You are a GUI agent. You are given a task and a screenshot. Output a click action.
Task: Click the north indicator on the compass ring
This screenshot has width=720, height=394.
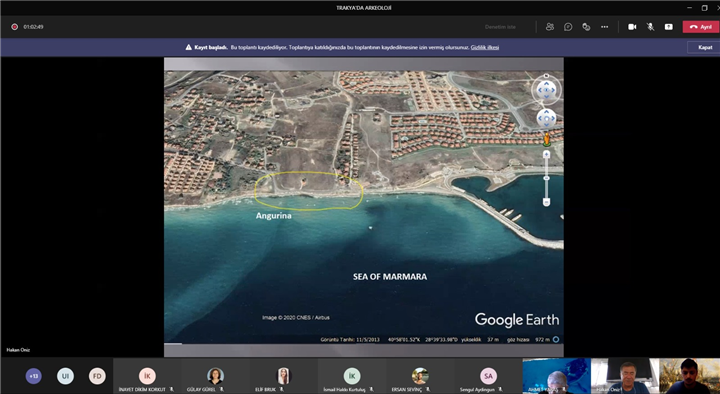pyautogui.click(x=546, y=76)
